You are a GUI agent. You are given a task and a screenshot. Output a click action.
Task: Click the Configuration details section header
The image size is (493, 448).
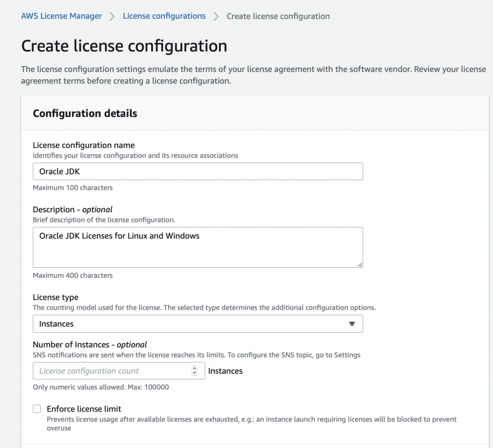(85, 113)
